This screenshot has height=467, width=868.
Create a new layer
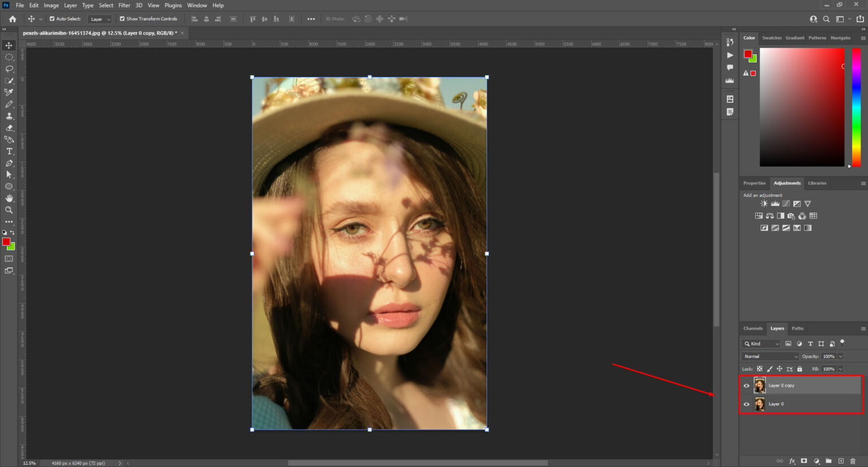(x=841, y=461)
